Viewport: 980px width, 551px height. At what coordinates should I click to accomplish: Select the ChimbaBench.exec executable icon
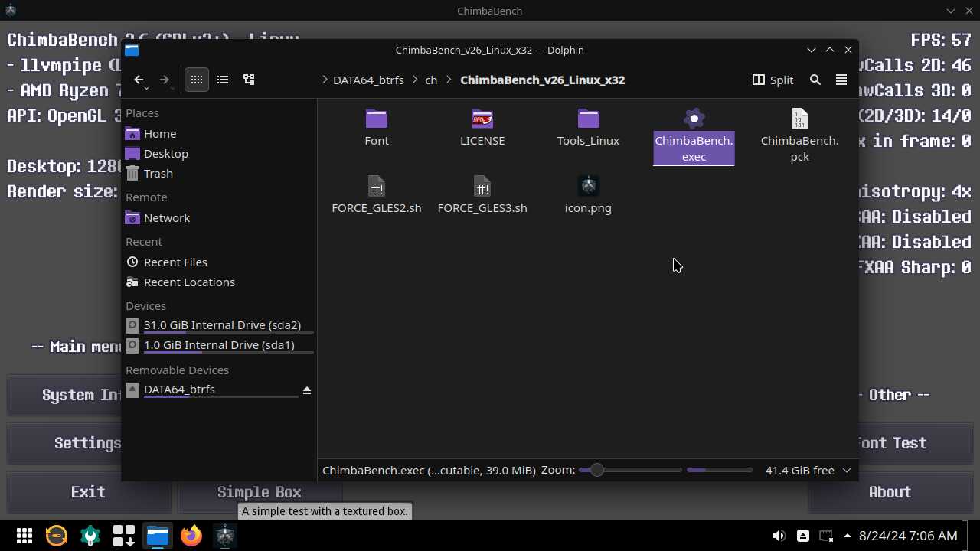pos(694,119)
